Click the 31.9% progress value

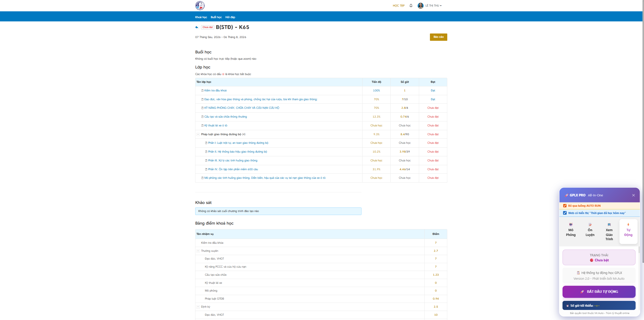376,169
